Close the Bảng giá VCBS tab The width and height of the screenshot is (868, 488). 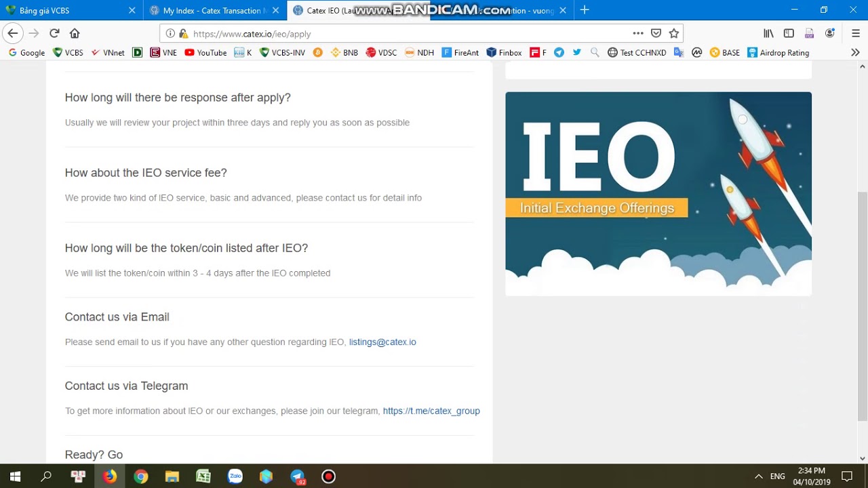[132, 10]
